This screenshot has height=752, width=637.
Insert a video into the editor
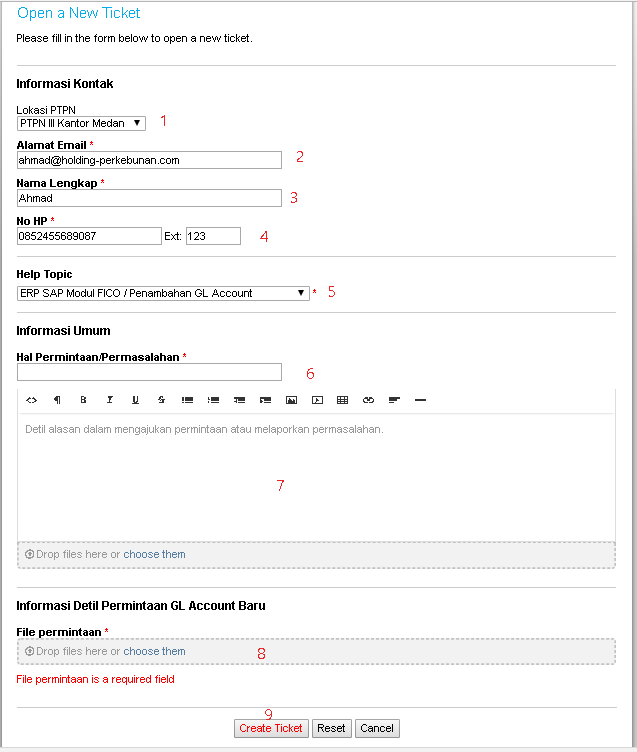[317, 400]
